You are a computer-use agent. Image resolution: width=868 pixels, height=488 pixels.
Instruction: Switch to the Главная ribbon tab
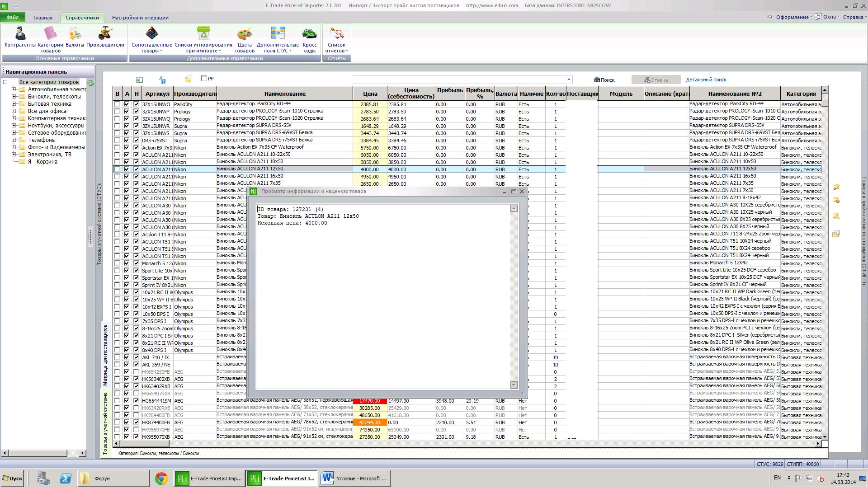click(x=43, y=18)
